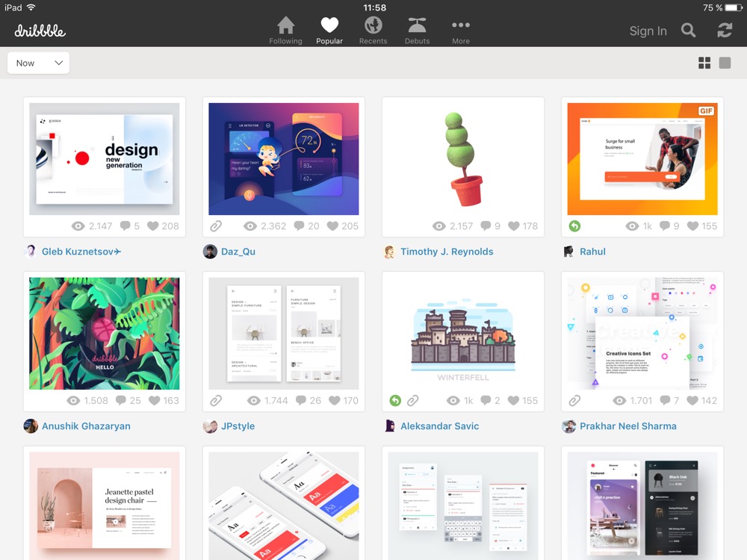Tap the refresh arrows icon
Screen dimensions: 747x560
click(x=725, y=31)
